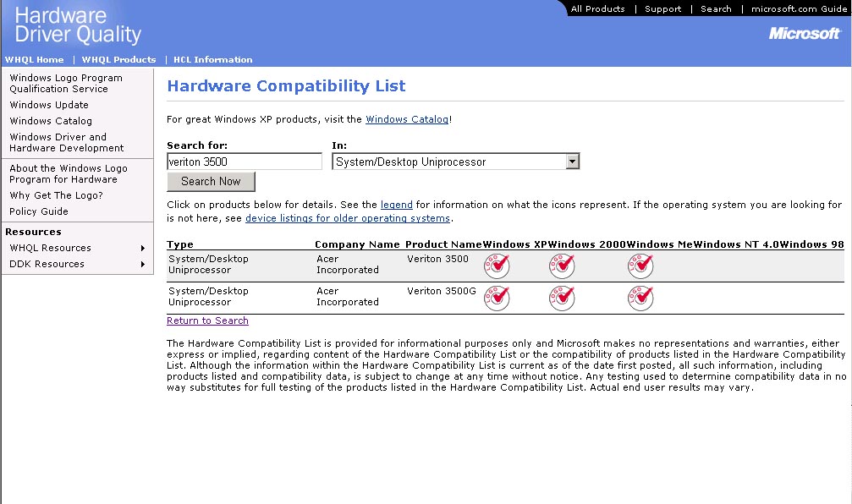The height and width of the screenshot is (504, 852).
Task: Open the WHQL Products tab
Action: point(118,60)
